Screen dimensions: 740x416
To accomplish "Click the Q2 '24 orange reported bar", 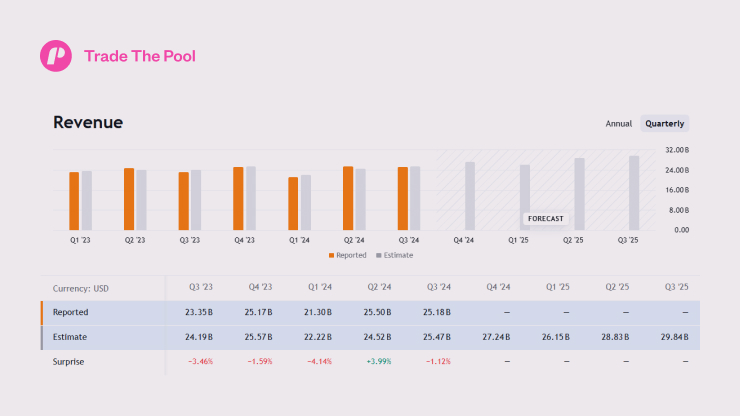I will [x=348, y=198].
